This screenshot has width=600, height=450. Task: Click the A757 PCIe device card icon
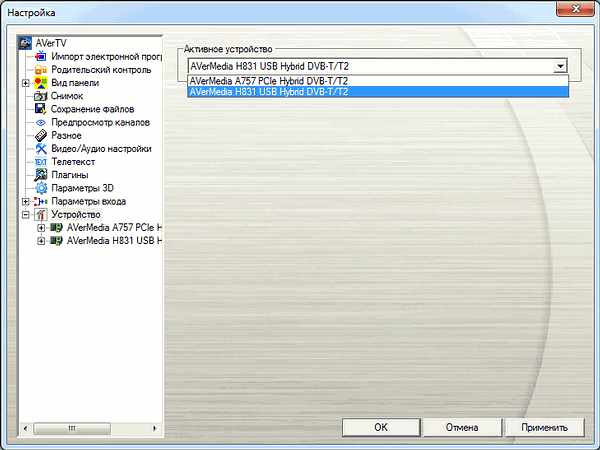(56, 228)
